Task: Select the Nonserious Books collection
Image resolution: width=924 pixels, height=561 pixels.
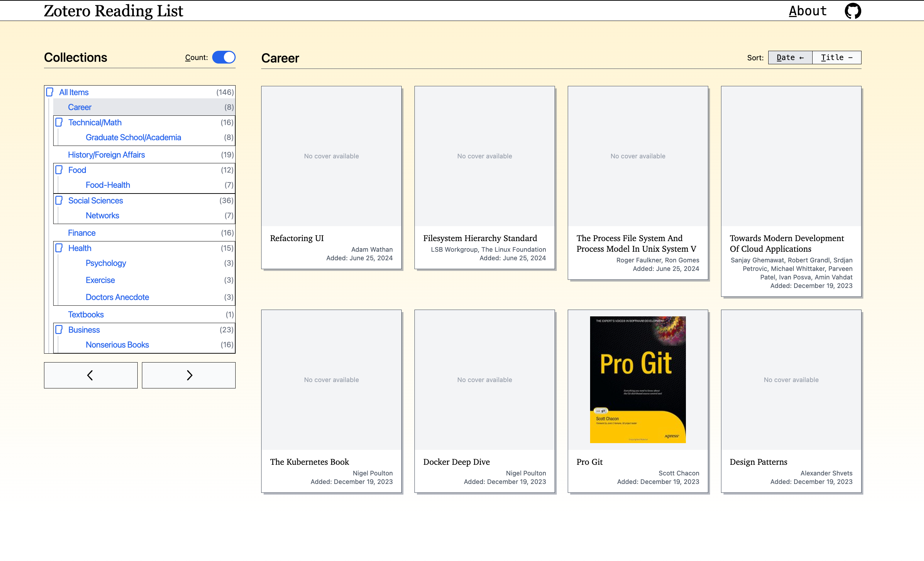Action: pyautogui.click(x=117, y=344)
